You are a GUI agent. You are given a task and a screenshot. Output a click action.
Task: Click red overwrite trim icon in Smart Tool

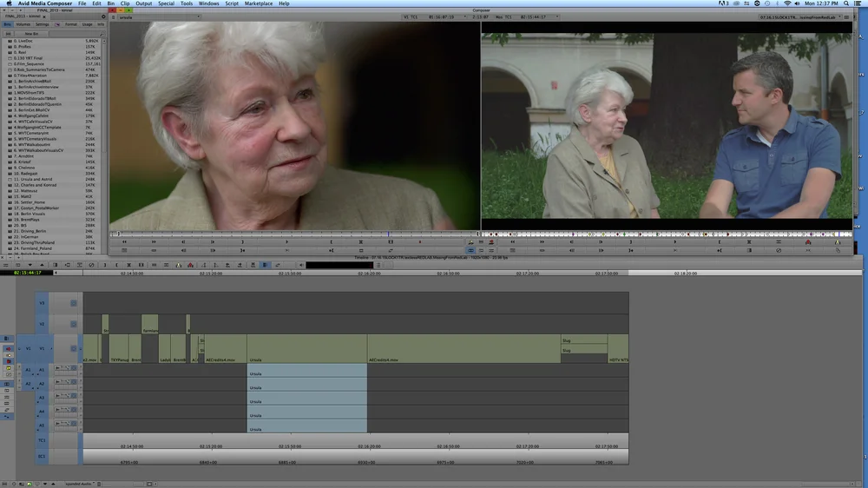pos(9,362)
